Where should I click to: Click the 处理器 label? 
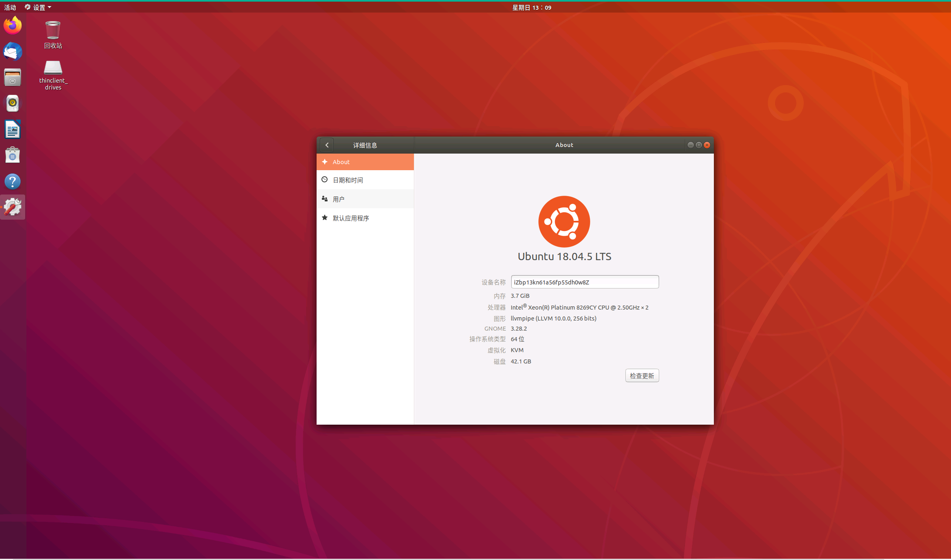pos(497,308)
